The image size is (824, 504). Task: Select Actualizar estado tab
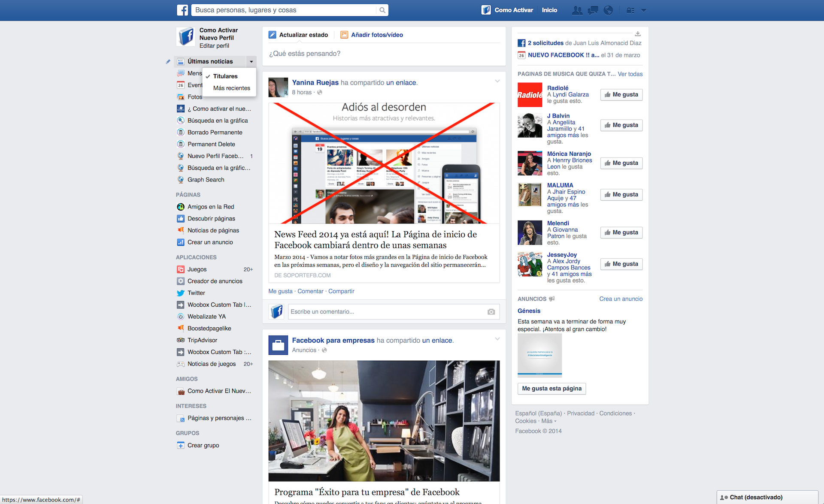(303, 35)
